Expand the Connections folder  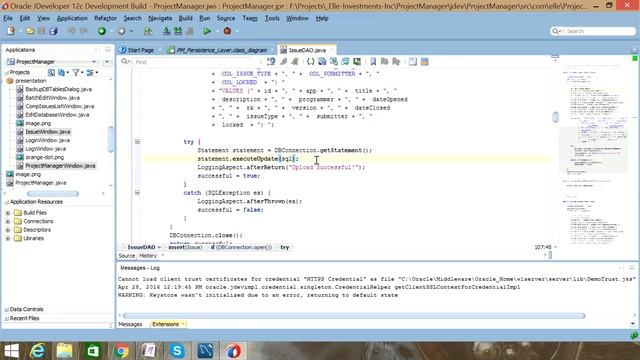(8, 221)
